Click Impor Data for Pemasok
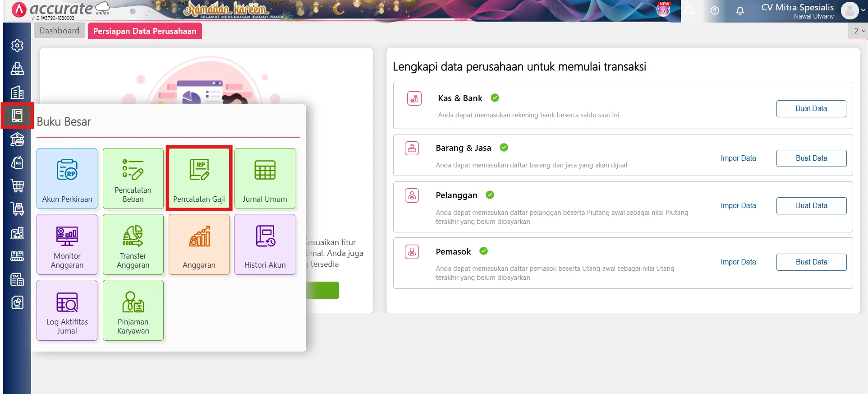The height and width of the screenshot is (394, 868). click(x=738, y=262)
